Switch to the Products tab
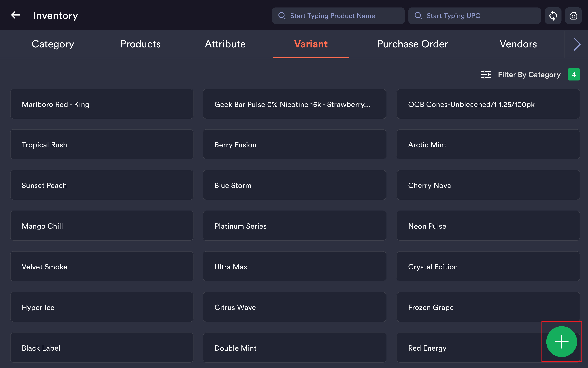The image size is (588, 368). pyautogui.click(x=140, y=44)
